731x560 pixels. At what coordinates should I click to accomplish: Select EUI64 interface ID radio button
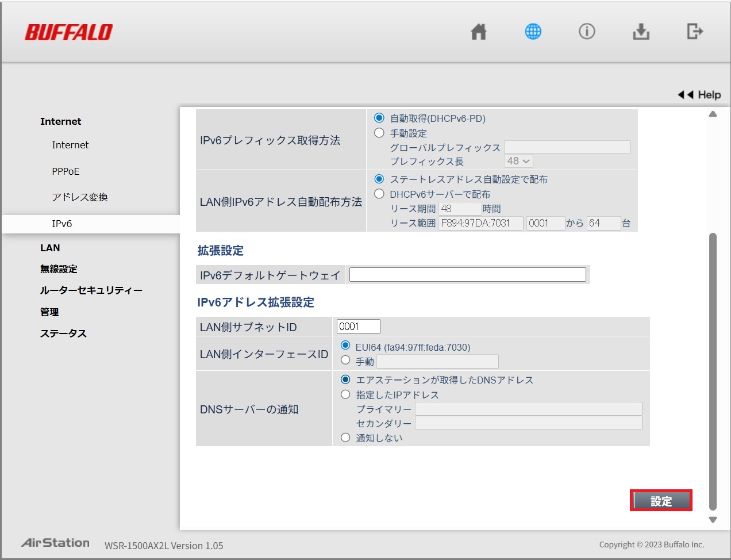pyautogui.click(x=345, y=345)
